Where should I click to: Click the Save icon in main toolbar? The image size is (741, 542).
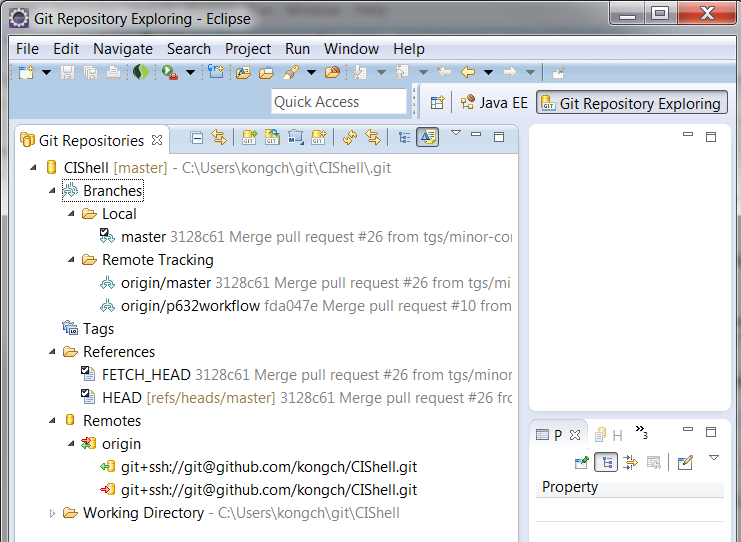pyautogui.click(x=68, y=72)
